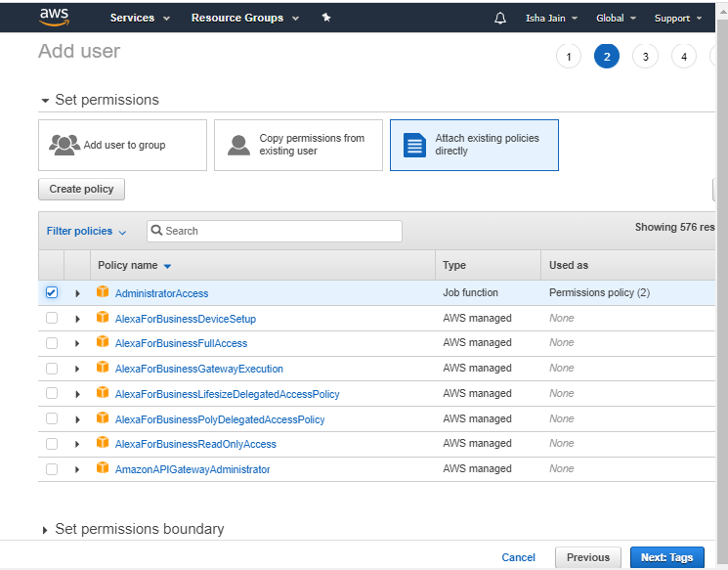This screenshot has height=570, width=728.
Task: Open the Services menu
Action: pos(140,18)
